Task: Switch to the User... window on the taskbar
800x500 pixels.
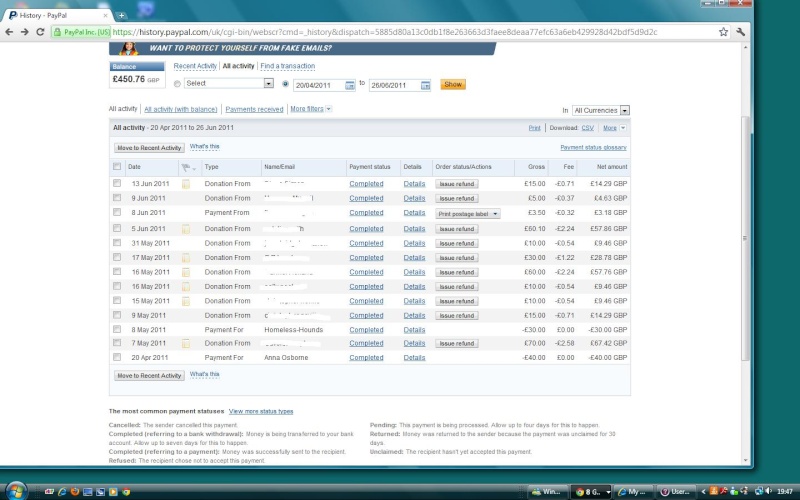Action: point(676,492)
